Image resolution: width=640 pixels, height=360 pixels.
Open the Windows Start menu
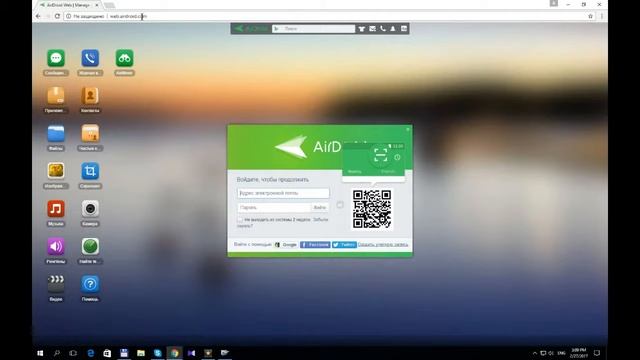click(40, 353)
